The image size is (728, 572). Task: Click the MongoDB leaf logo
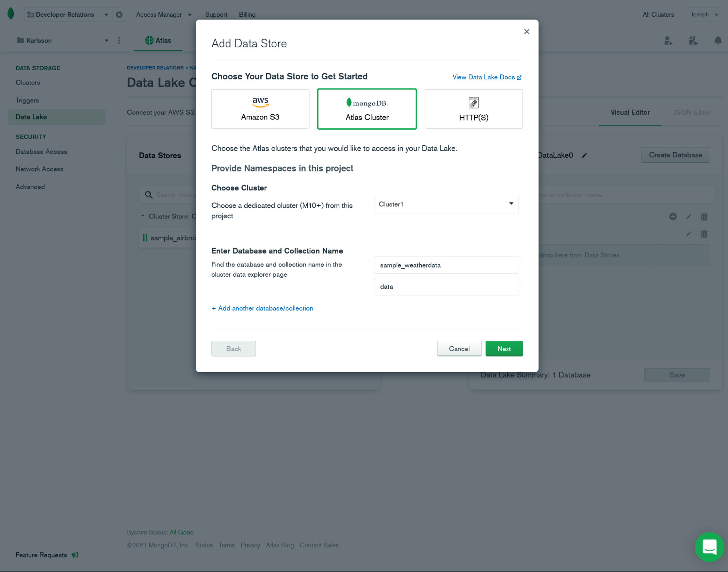tap(11, 14)
